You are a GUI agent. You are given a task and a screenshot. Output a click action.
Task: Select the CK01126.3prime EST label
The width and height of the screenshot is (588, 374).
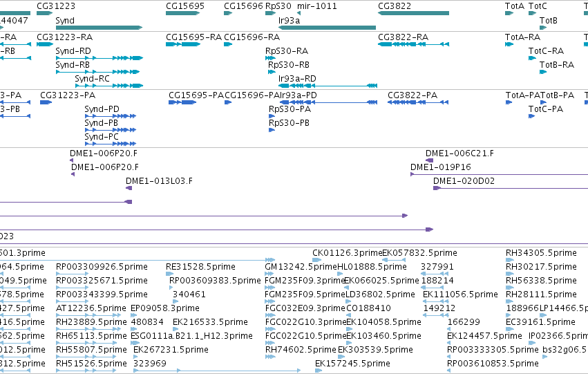[x=348, y=253]
